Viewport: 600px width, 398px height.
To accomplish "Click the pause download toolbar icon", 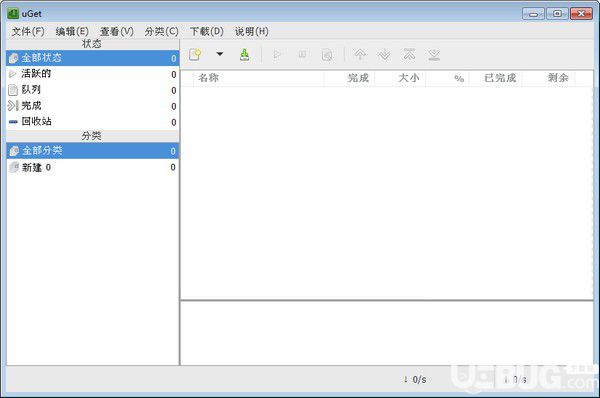I will pos(302,55).
